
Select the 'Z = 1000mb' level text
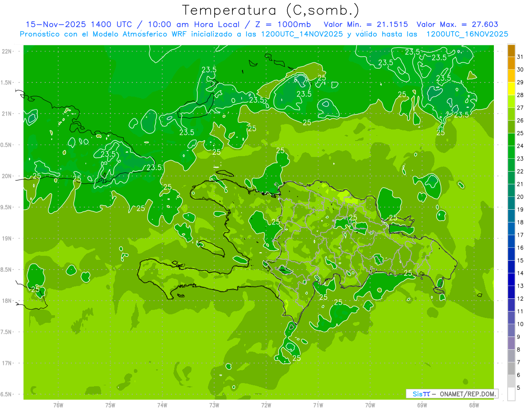coord(282,24)
